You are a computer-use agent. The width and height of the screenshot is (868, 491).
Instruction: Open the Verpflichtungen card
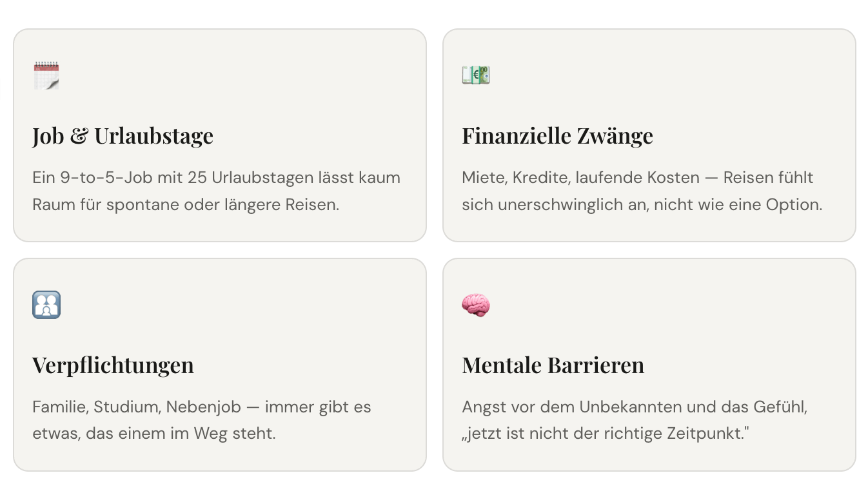[x=220, y=365]
